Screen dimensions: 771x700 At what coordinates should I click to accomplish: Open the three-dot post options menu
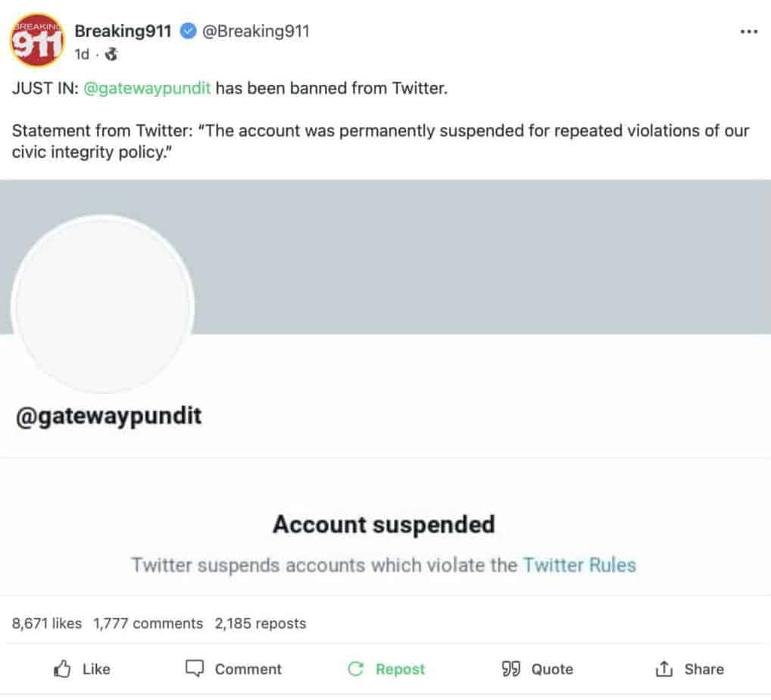pos(748,32)
